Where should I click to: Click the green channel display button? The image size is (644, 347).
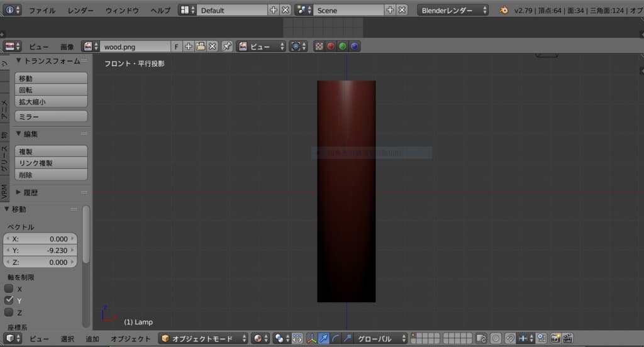point(343,47)
